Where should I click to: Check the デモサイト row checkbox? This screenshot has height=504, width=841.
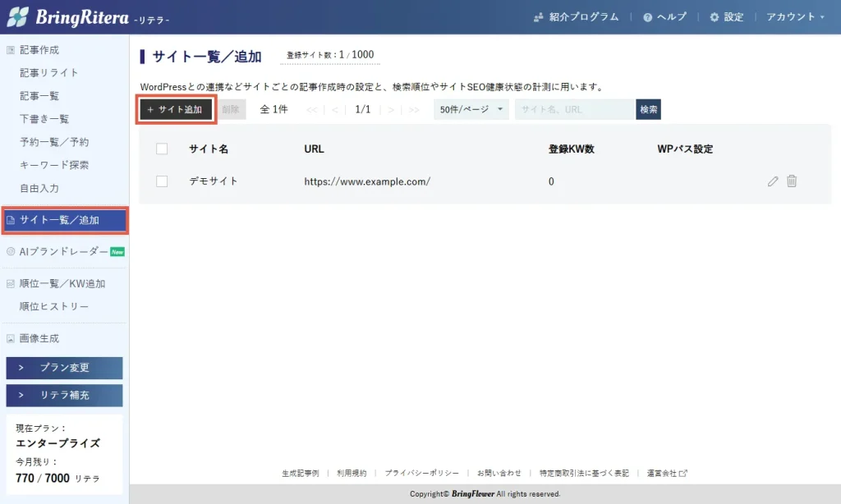click(162, 181)
